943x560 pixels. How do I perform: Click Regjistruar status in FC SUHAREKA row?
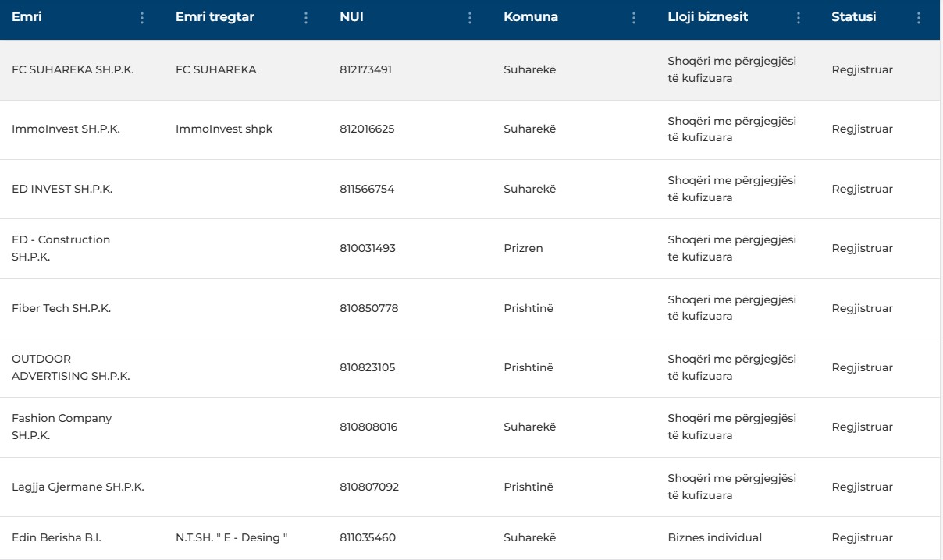(862, 69)
